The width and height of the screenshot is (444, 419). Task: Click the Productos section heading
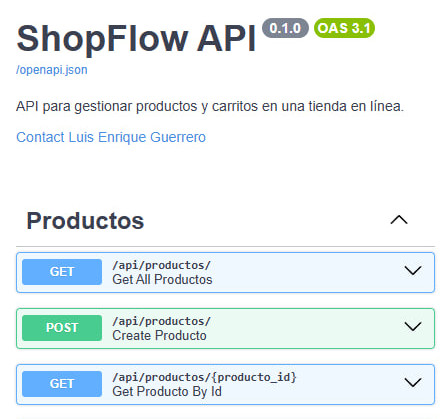85,221
